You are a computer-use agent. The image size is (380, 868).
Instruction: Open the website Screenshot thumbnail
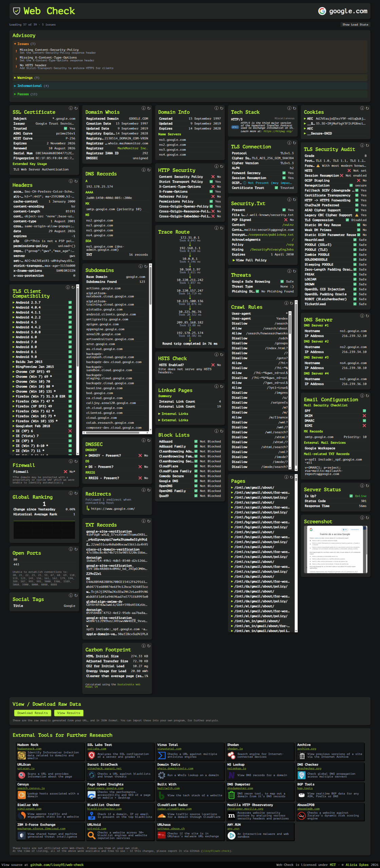click(336, 550)
